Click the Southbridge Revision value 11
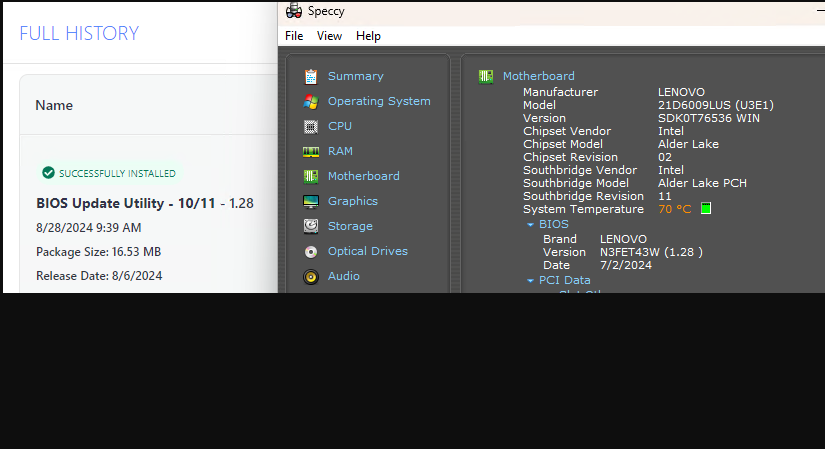Screen dimensions: 825x449 [665, 196]
